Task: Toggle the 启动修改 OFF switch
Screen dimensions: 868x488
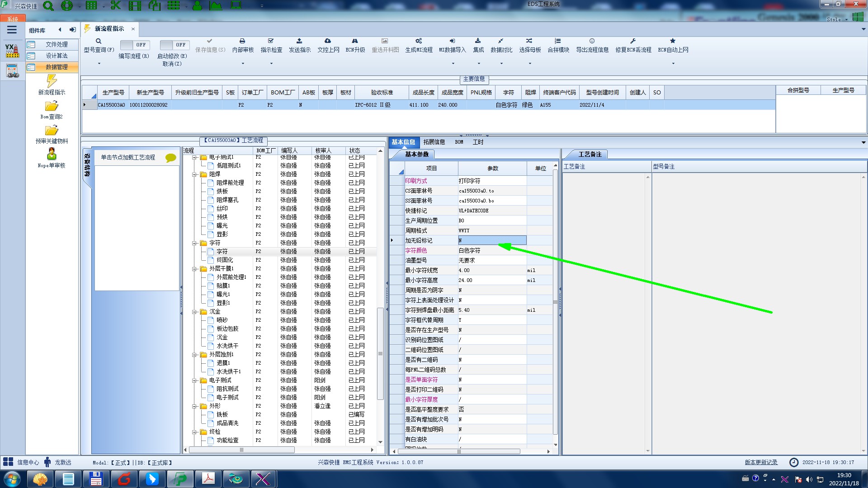Action: [x=174, y=45]
